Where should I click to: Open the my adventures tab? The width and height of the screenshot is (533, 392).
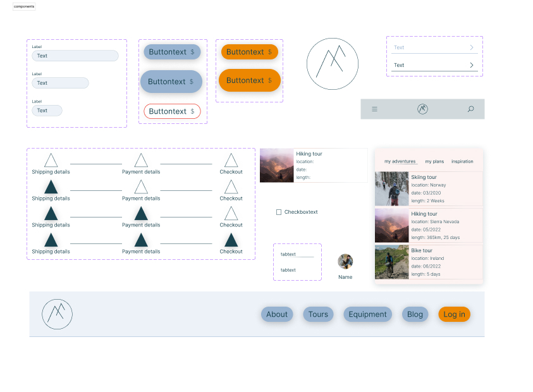tap(400, 162)
